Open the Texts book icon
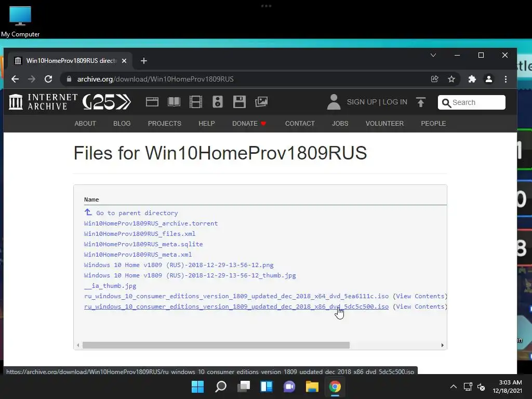Screen dimensions: 532x399 coord(174,102)
